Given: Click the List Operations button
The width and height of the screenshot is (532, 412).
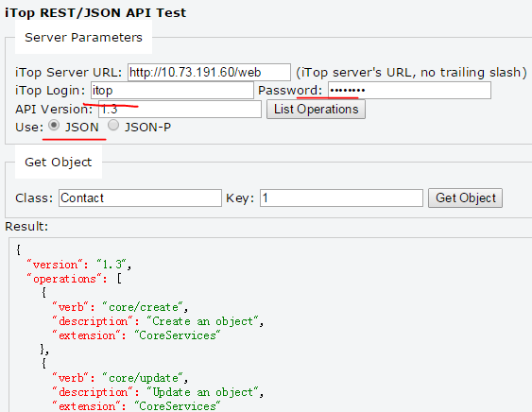Looking at the screenshot, I should [x=316, y=110].
